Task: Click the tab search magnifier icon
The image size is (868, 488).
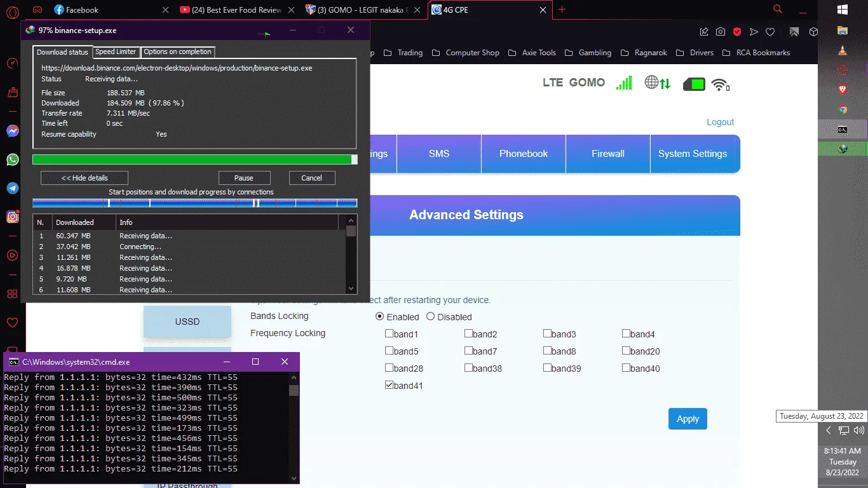Action: [778, 9]
